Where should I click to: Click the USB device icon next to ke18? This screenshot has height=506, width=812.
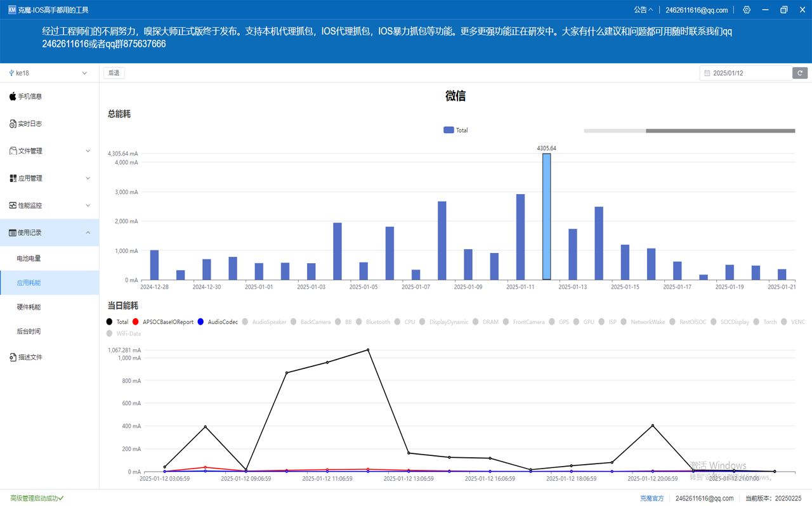click(11, 73)
